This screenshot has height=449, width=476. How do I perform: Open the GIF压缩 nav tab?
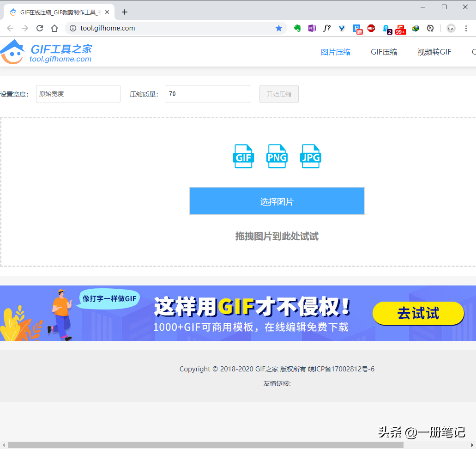(x=384, y=52)
